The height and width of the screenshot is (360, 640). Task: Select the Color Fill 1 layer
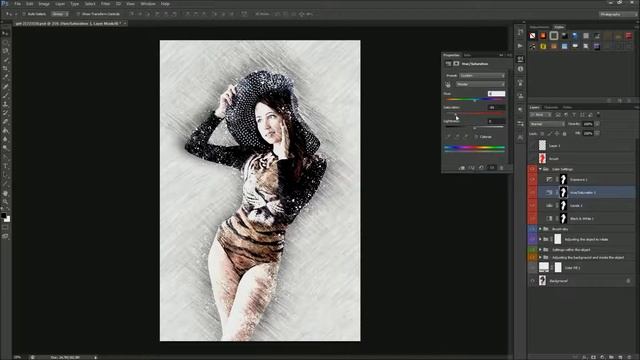tap(586, 268)
